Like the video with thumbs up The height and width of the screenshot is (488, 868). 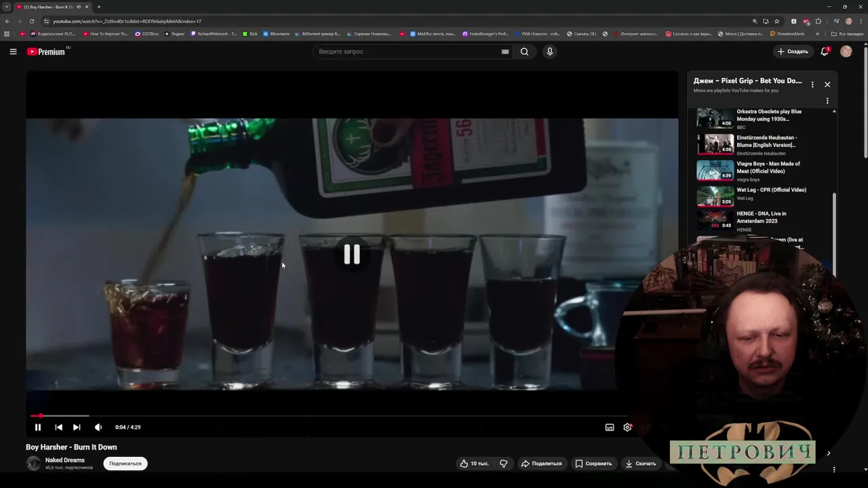[474, 464]
